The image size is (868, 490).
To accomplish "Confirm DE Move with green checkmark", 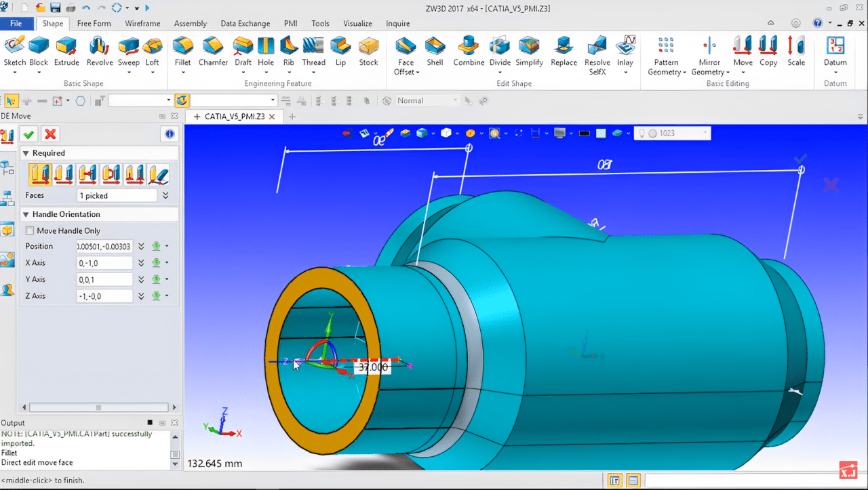I will pos(28,134).
